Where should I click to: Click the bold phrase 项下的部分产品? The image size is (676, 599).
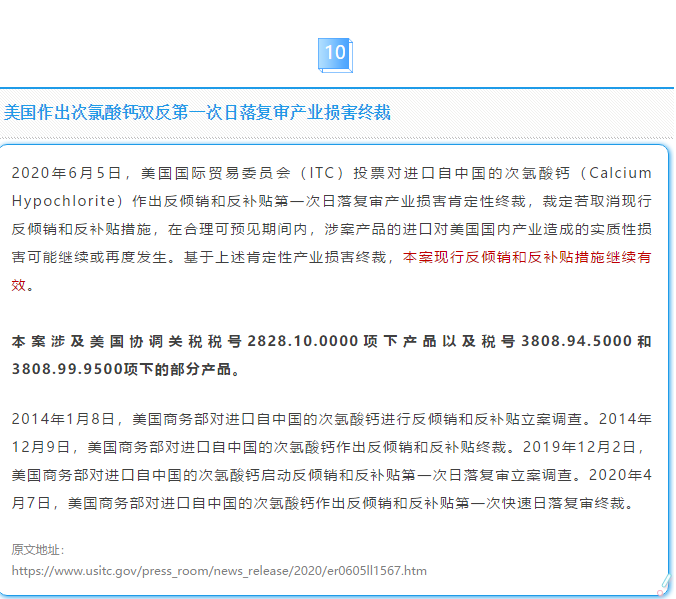176,369
